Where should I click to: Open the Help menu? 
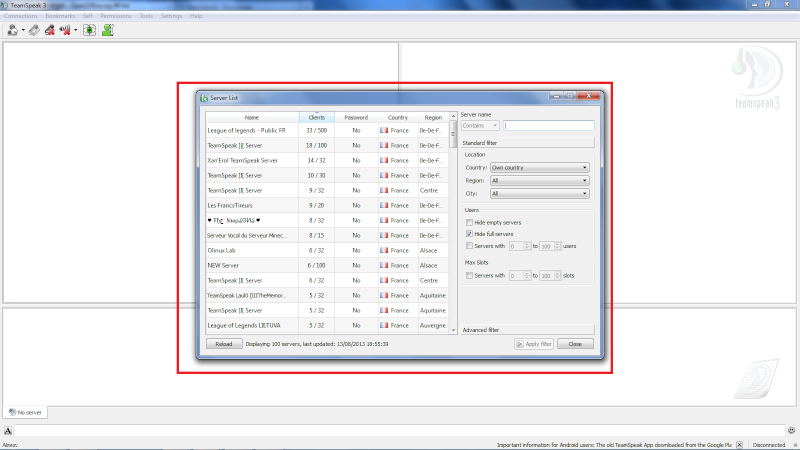tap(196, 16)
